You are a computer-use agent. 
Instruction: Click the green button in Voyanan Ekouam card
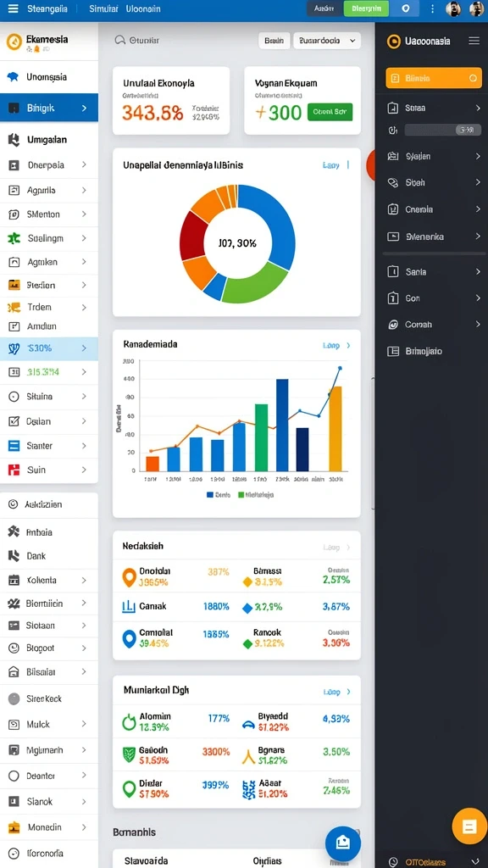(330, 111)
